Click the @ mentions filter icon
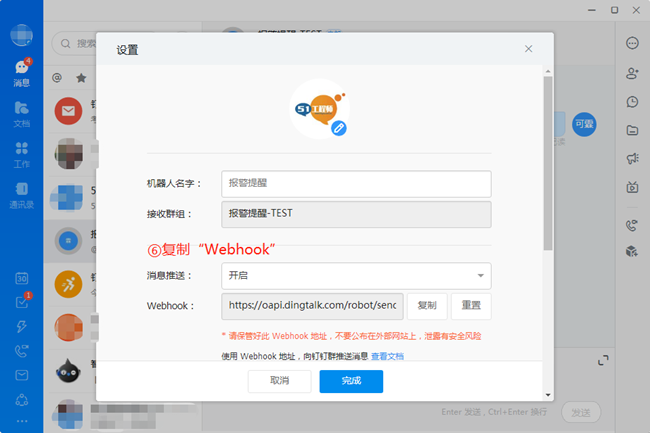 tap(57, 77)
